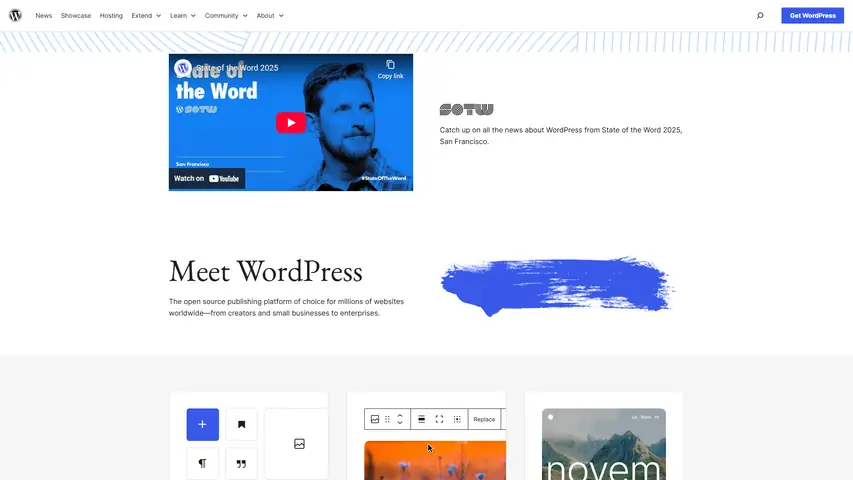Click the Meet WordPress heading

[265, 272]
